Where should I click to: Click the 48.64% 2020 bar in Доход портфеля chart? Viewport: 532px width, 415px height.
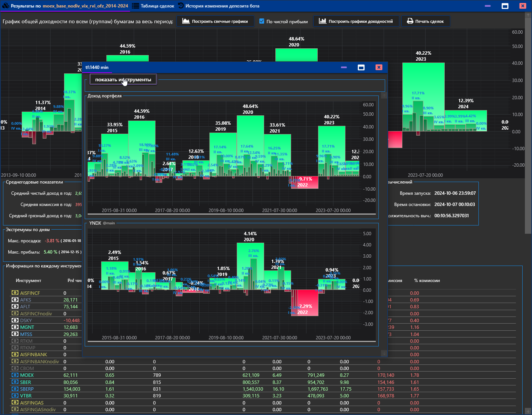(x=250, y=146)
